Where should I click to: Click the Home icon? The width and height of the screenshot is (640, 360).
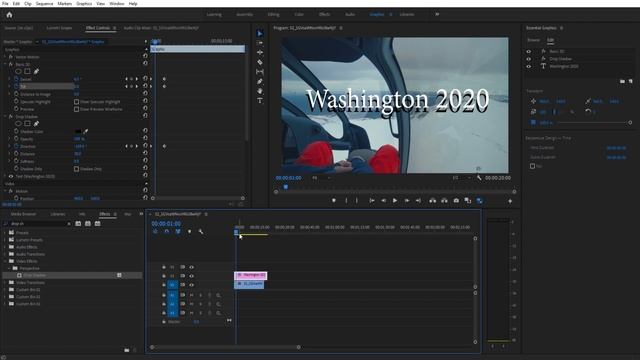pos(9,15)
